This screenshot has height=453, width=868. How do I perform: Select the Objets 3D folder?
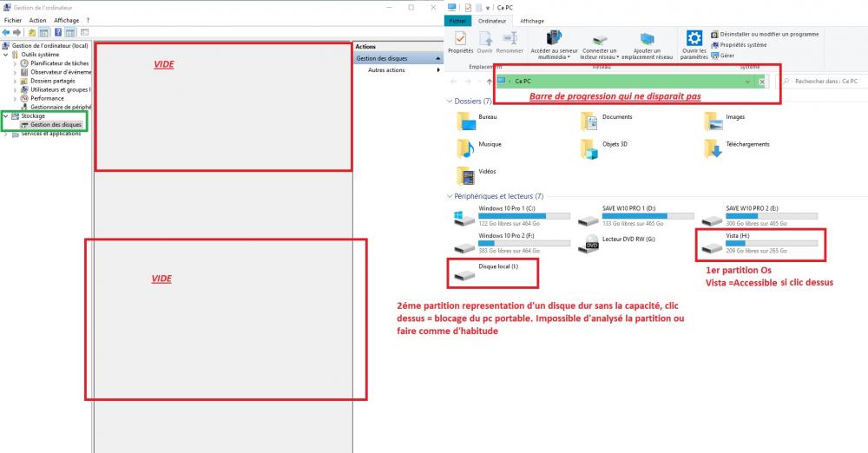tap(604, 148)
